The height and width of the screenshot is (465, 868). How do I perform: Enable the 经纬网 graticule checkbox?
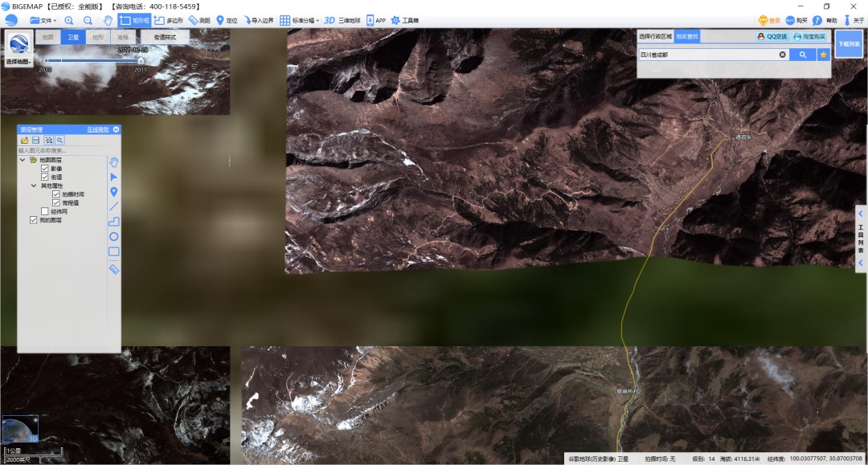(45, 211)
